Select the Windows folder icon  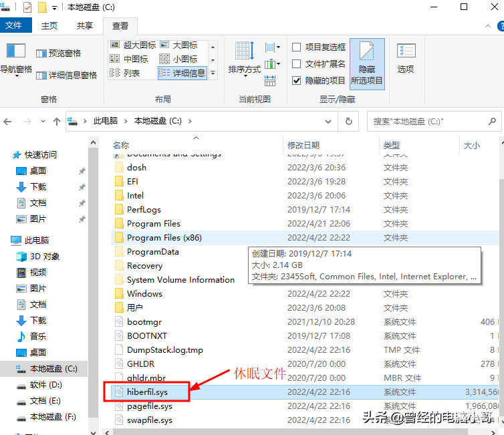(x=119, y=293)
